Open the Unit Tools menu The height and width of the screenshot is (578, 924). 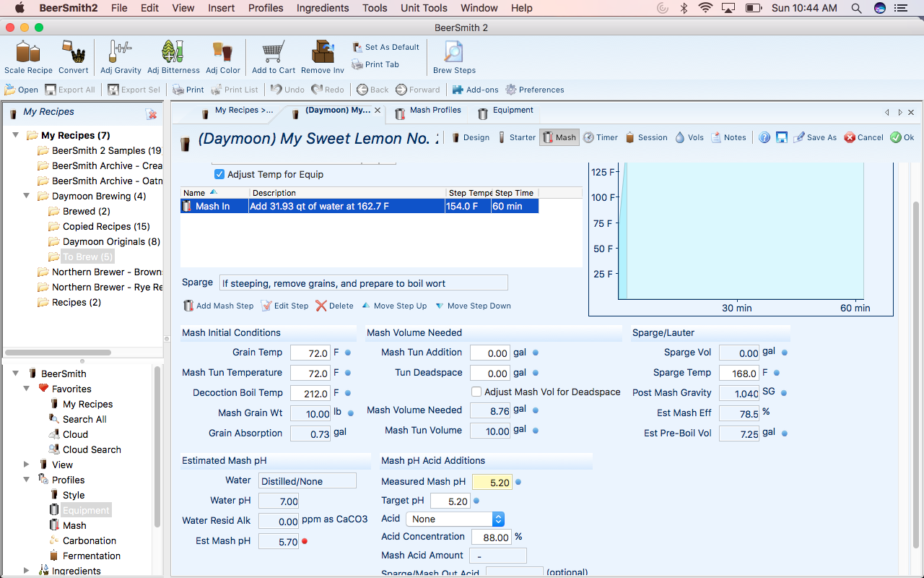[424, 8]
